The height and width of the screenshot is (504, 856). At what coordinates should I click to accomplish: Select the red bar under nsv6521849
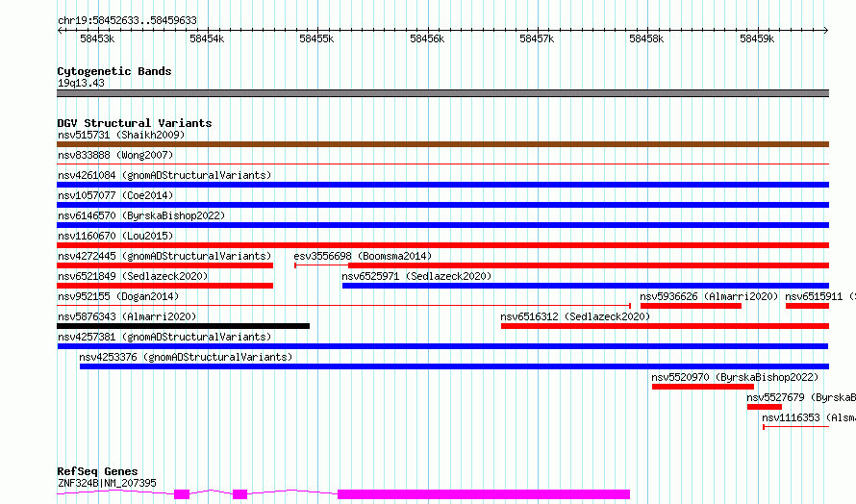[x=164, y=286]
